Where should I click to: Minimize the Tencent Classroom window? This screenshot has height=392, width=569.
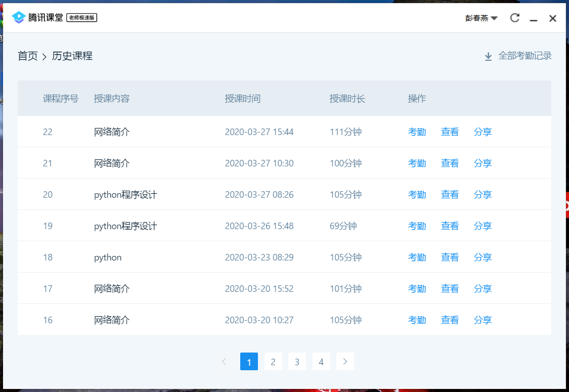pos(533,19)
